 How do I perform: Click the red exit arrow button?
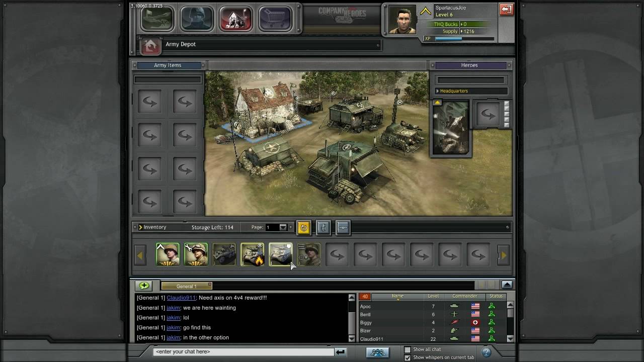[x=506, y=9]
